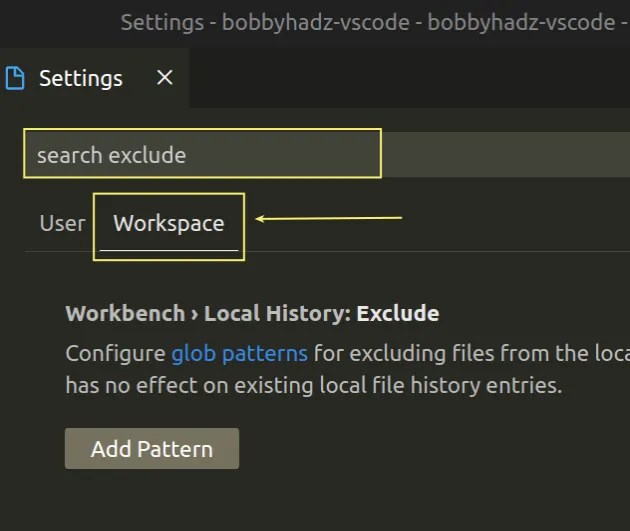Switch to the Workspace settings tab
This screenshot has height=531, width=630.
(169, 224)
